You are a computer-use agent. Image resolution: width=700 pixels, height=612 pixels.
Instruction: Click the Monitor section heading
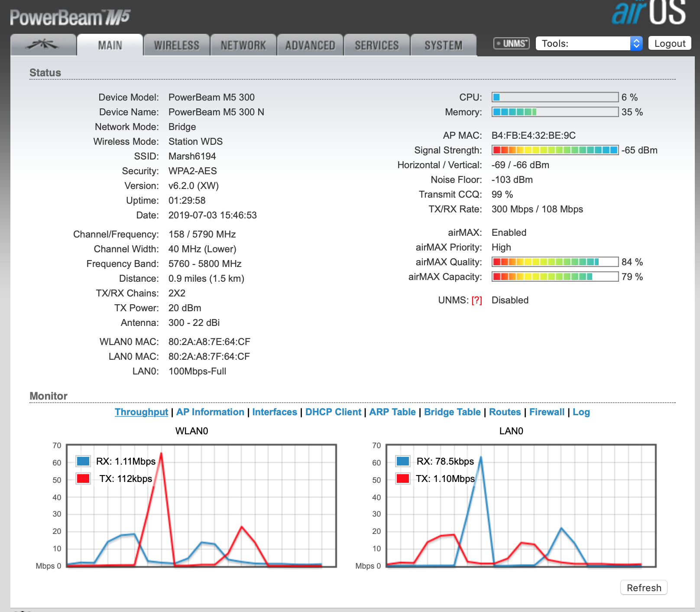tap(49, 396)
